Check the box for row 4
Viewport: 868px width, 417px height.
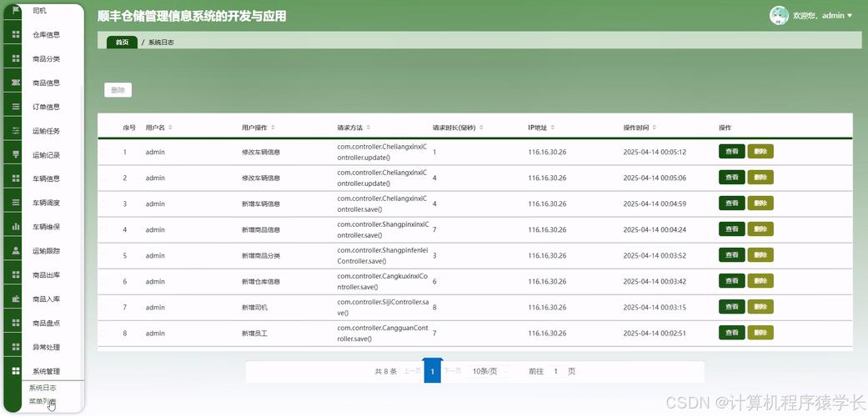point(103,230)
